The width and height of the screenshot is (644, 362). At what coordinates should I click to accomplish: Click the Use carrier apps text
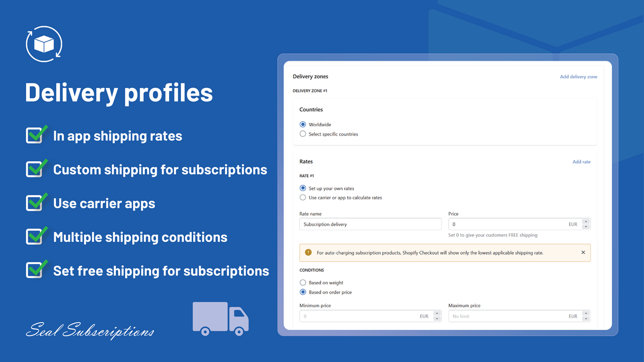(x=104, y=203)
